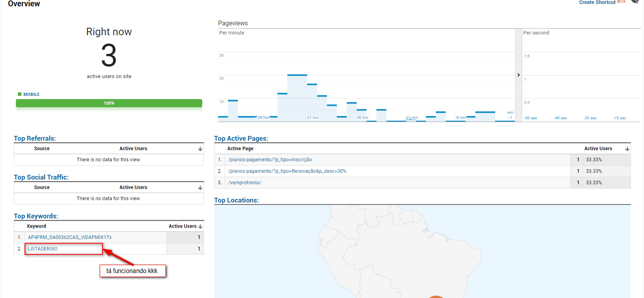
Task: Click the active users count 3
Action: [x=109, y=55]
